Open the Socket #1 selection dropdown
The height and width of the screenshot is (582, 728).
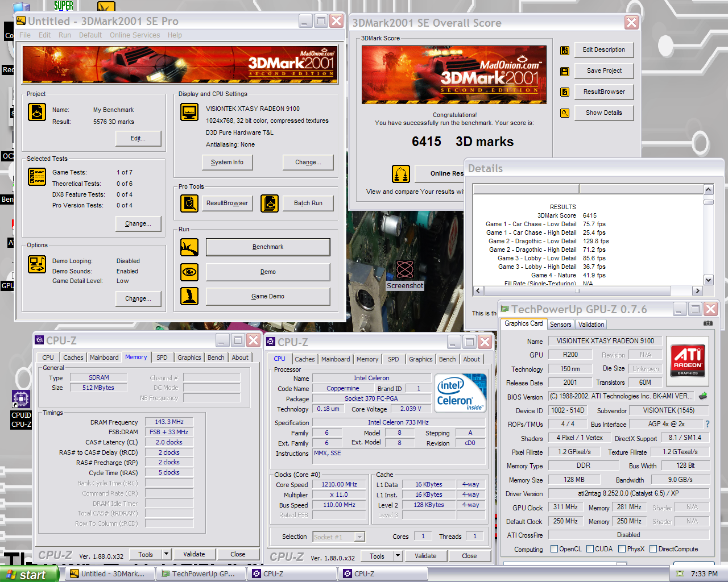pyautogui.click(x=359, y=537)
